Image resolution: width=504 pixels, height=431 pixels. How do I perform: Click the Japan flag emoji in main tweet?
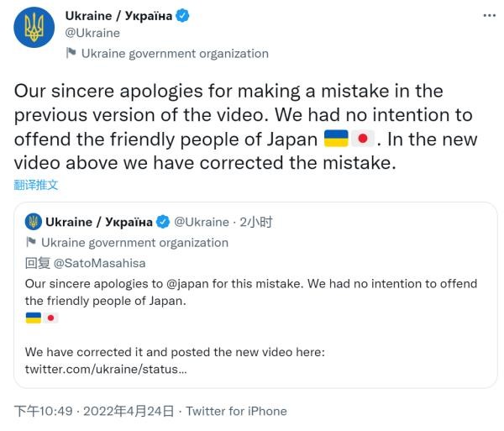(362, 138)
